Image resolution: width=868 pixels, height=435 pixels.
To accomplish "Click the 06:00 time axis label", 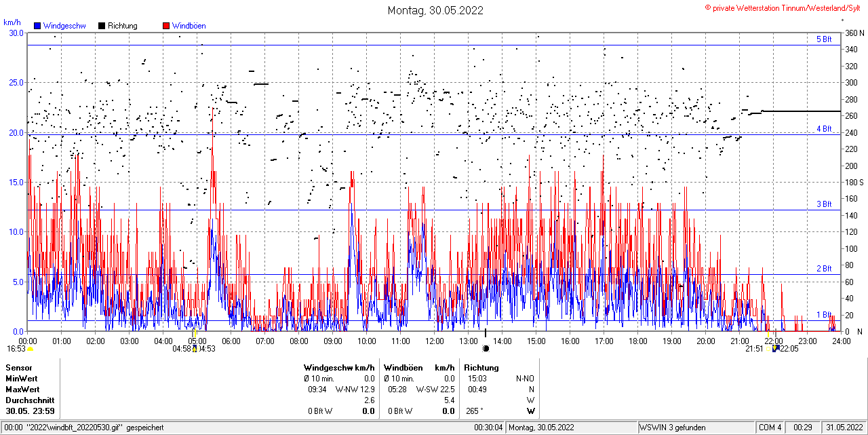I will coord(231,341).
